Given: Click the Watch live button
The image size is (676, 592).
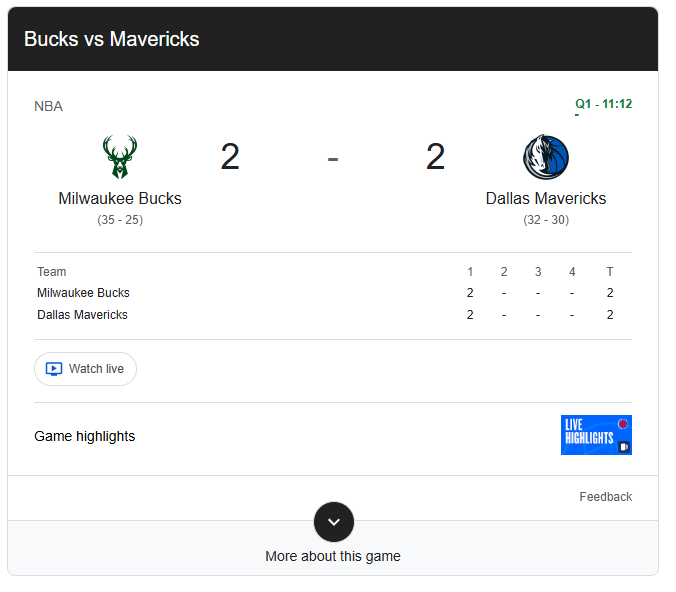Looking at the screenshot, I should point(85,369).
